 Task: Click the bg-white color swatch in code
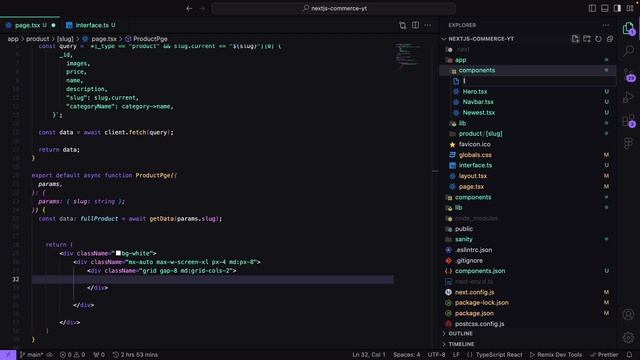pos(118,253)
